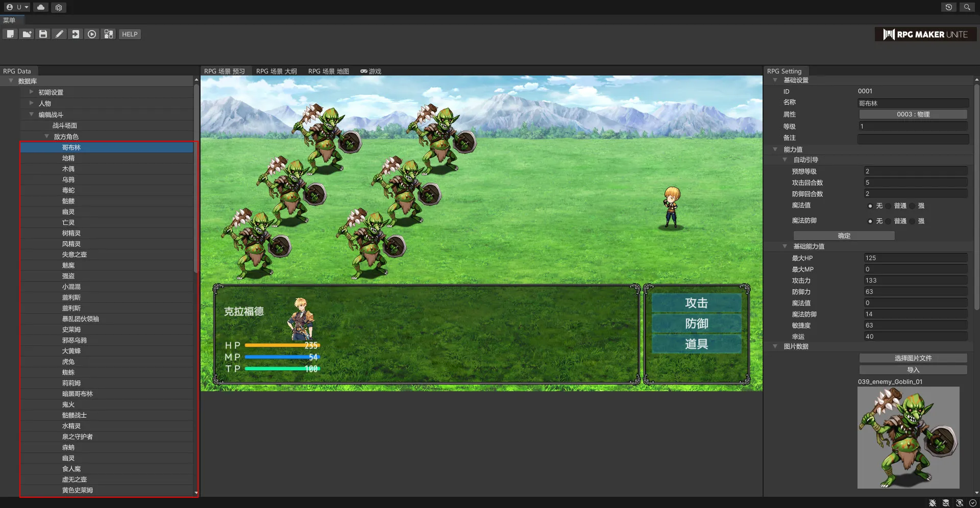The width and height of the screenshot is (980, 508).
Task: Click the save project icon
Action: [x=43, y=34]
